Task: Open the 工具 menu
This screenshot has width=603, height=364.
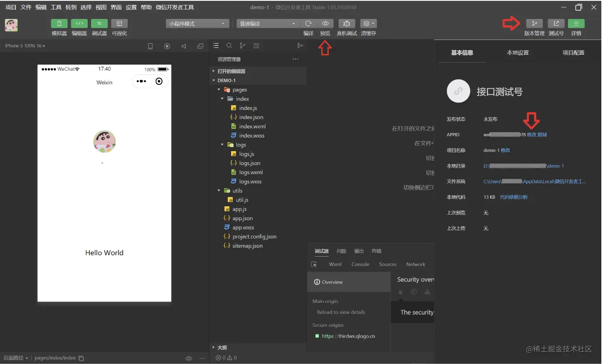Action: tap(56, 7)
